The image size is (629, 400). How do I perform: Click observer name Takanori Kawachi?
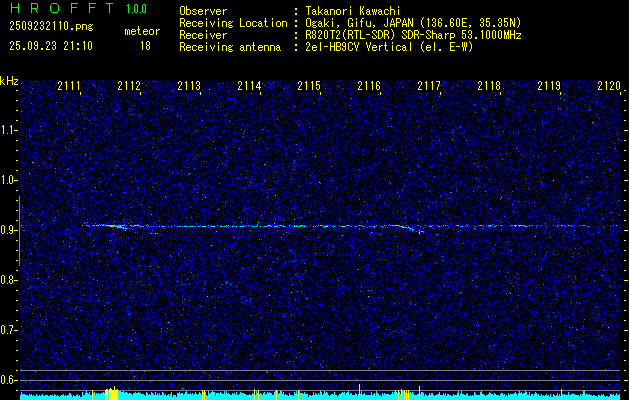353,11
